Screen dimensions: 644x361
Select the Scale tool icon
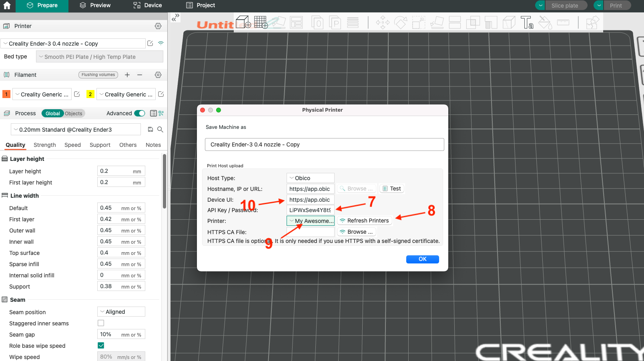click(x=419, y=22)
